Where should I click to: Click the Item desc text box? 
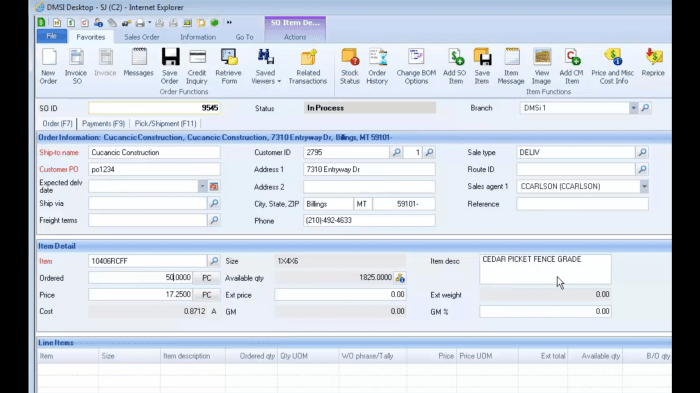545,269
